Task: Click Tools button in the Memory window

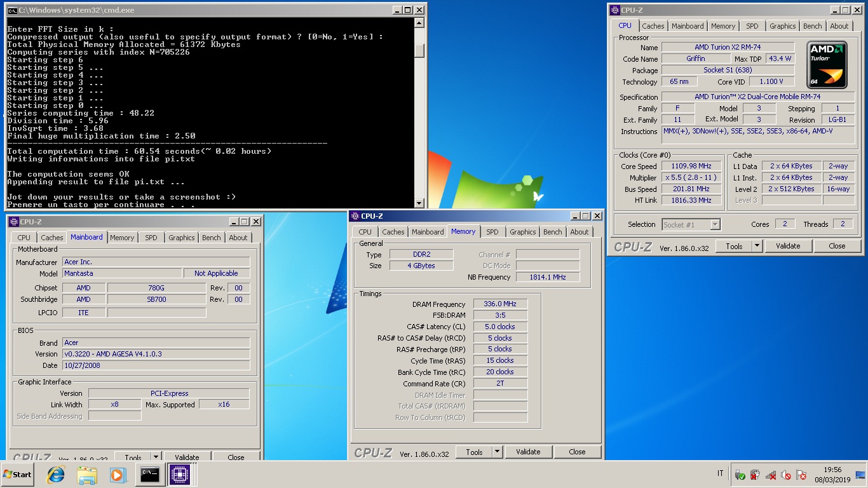Action: pyautogui.click(x=474, y=452)
